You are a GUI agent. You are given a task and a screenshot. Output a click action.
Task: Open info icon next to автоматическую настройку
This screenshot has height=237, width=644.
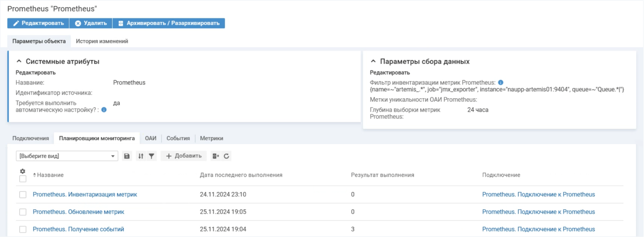(104, 109)
